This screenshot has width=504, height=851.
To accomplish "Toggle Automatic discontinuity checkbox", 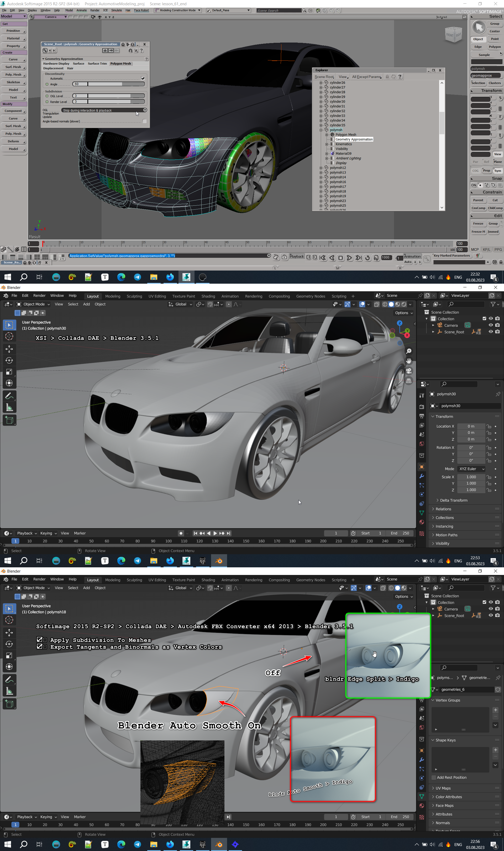I will coord(143,79).
